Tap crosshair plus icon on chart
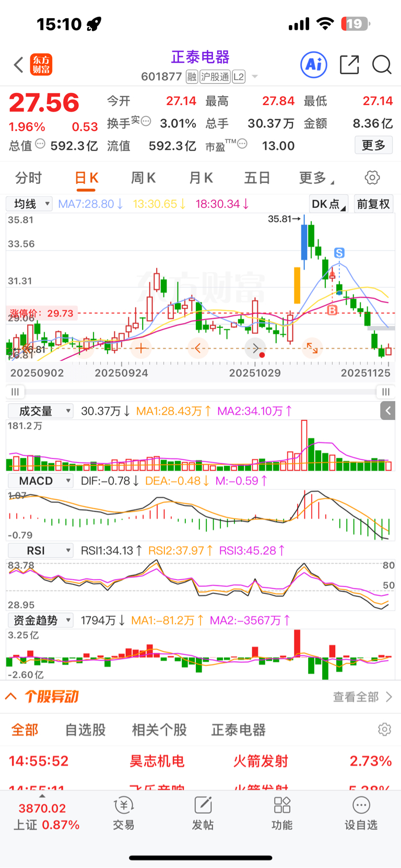Image resolution: width=401 pixels, height=868 pixels. (x=141, y=348)
